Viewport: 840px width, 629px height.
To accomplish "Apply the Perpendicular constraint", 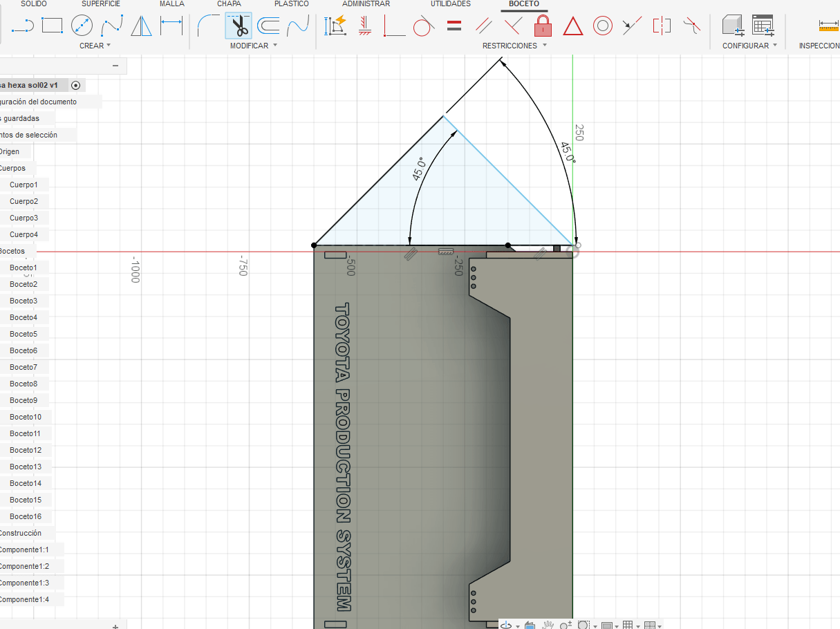I will [513, 27].
